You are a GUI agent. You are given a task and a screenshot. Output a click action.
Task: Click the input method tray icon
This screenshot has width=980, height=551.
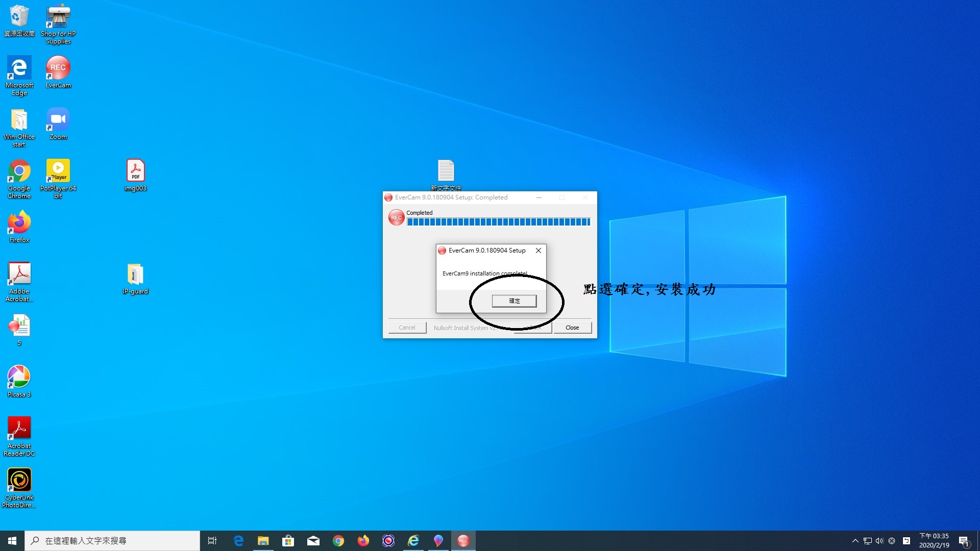click(x=906, y=541)
